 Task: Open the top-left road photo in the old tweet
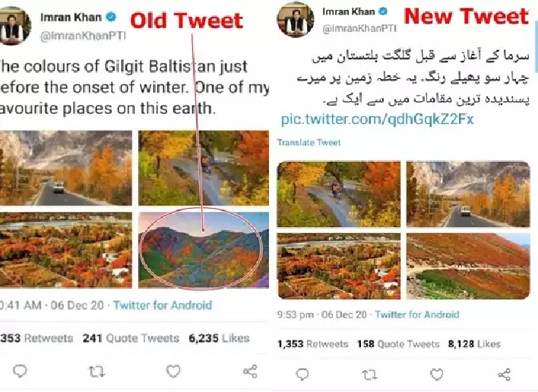(66, 168)
